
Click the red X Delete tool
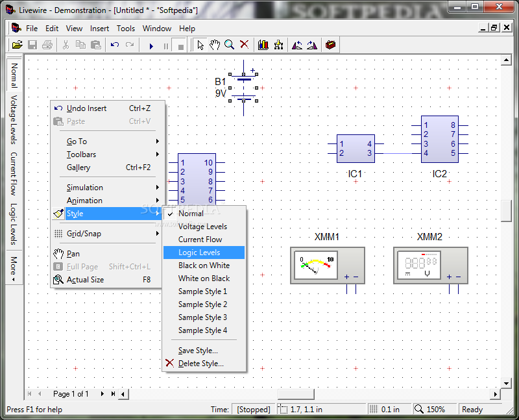(x=245, y=45)
